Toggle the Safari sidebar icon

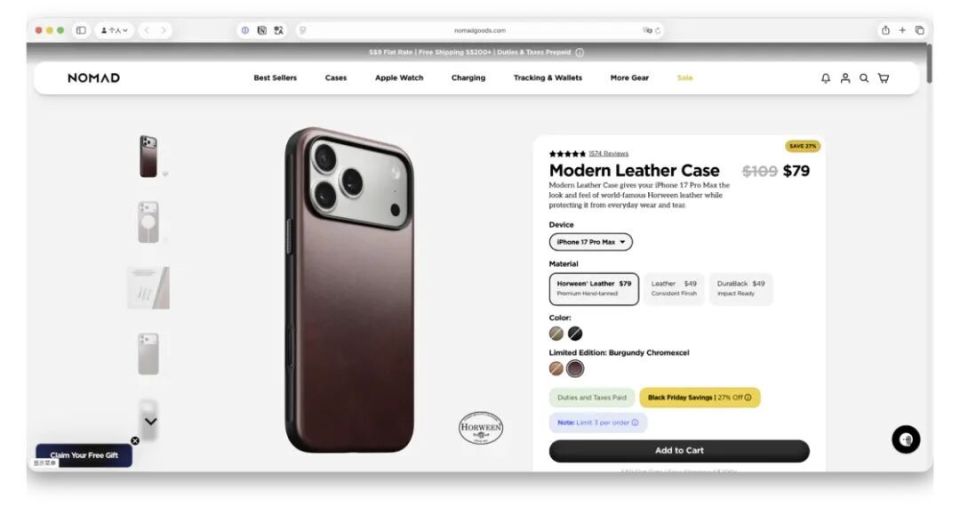pyautogui.click(x=81, y=30)
